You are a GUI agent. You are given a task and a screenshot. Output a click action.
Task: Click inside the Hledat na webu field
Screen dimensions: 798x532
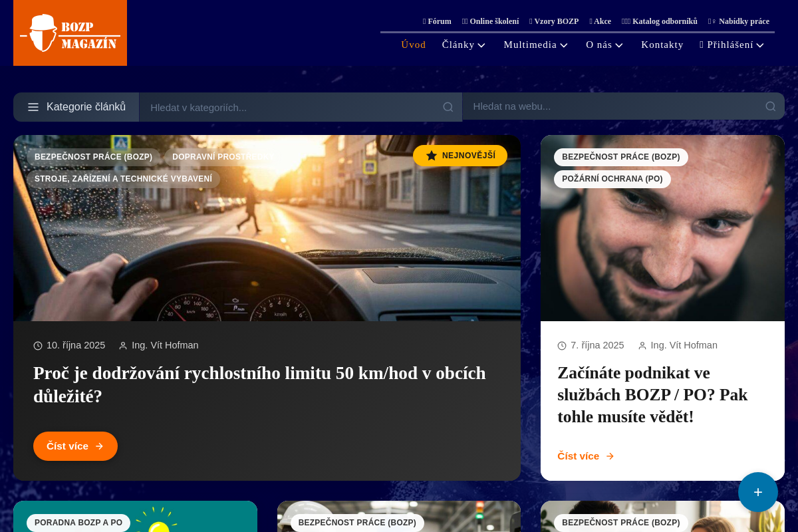(x=598, y=106)
